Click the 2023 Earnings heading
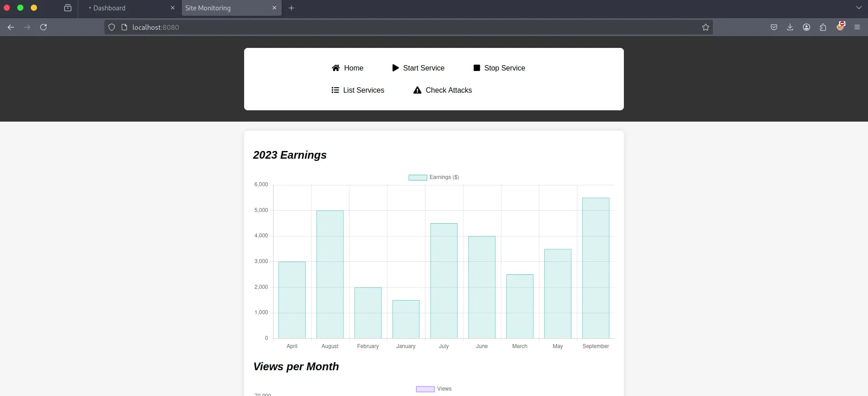Screen dimensions: 868x396 290,155
